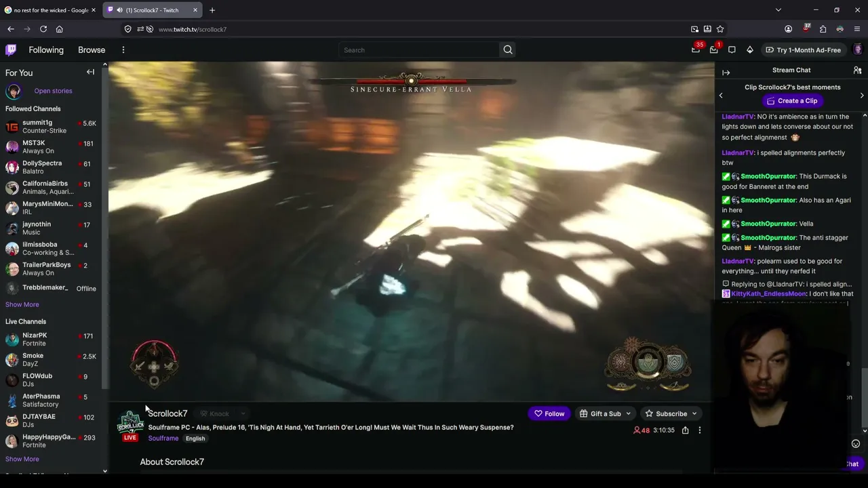Screen dimensions: 868x488
Task: Open the list-all-tabs chevron dropdown
Action: 778,10
